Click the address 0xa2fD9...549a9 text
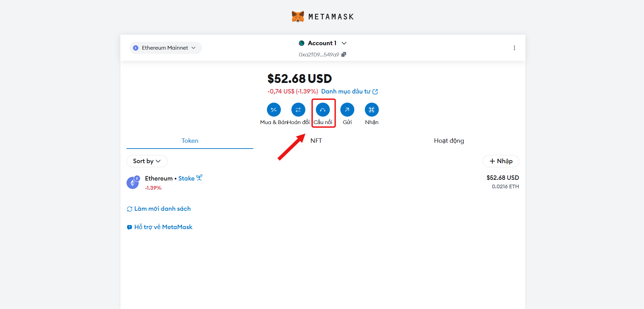644x309 pixels. click(319, 54)
